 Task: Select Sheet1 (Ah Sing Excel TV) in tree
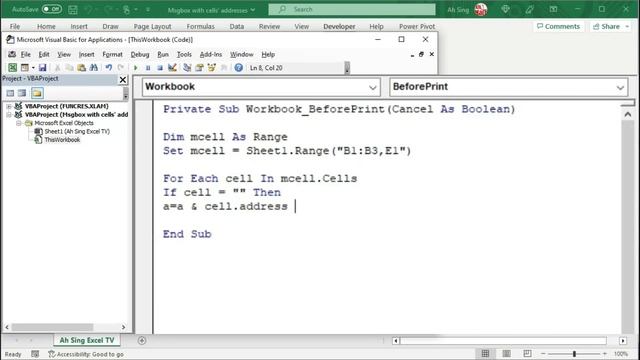[x=77, y=131]
